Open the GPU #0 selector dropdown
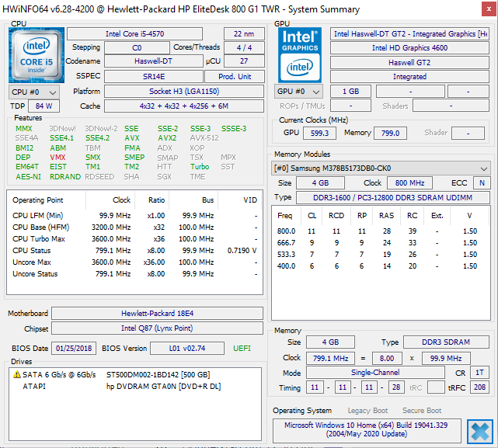 click(x=298, y=92)
